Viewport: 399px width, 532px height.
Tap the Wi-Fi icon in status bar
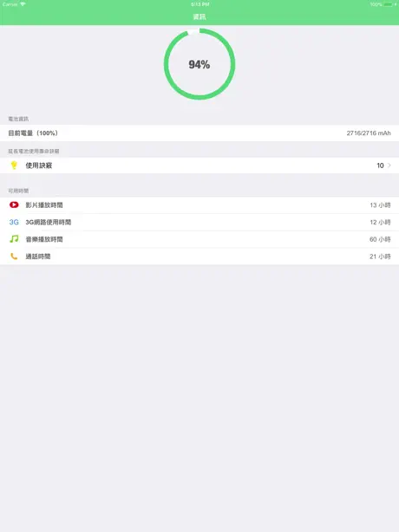[x=23, y=4]
